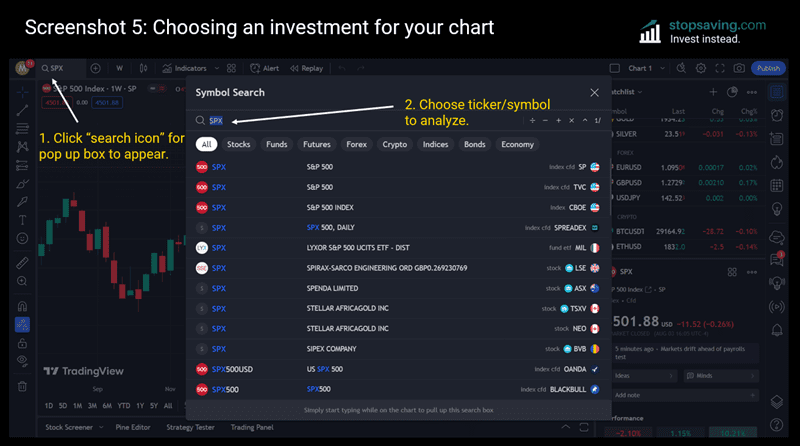
Task: Start bar Replay mode
Action: click(x=307, y=68)
